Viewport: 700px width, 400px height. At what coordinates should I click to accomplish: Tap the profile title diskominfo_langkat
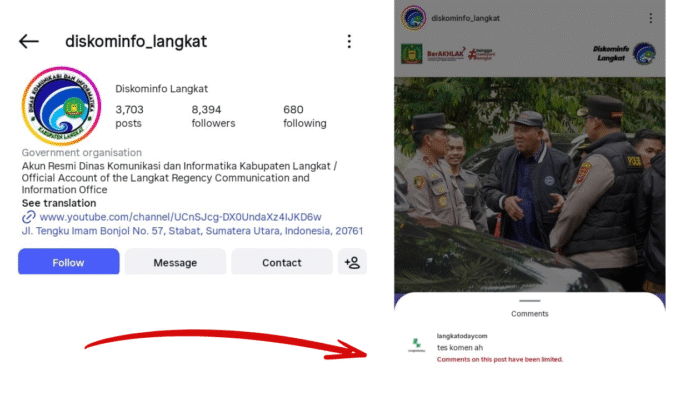(x=136, y=42)
